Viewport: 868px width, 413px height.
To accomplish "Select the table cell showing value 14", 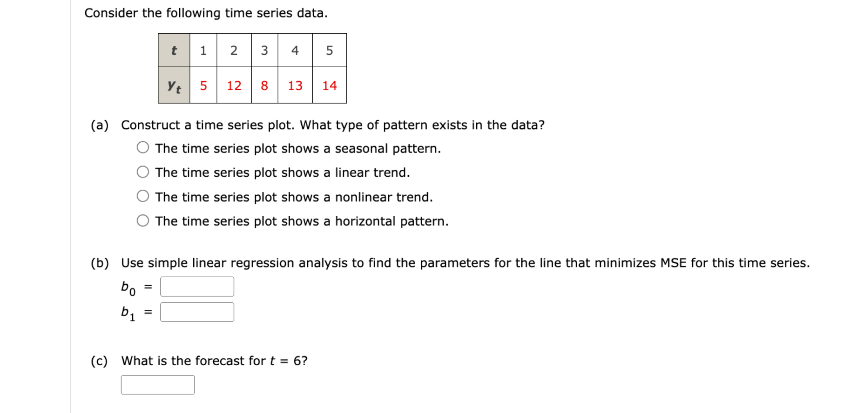I will point(329,86).
